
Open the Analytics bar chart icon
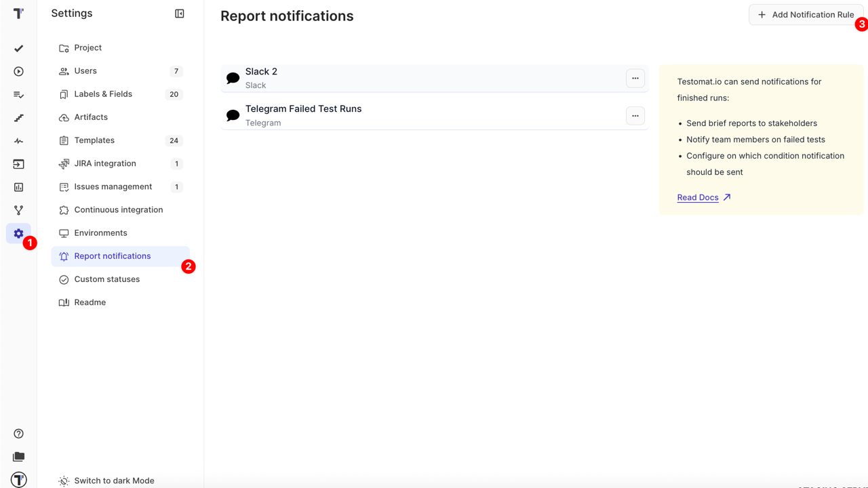coord(18,187)
